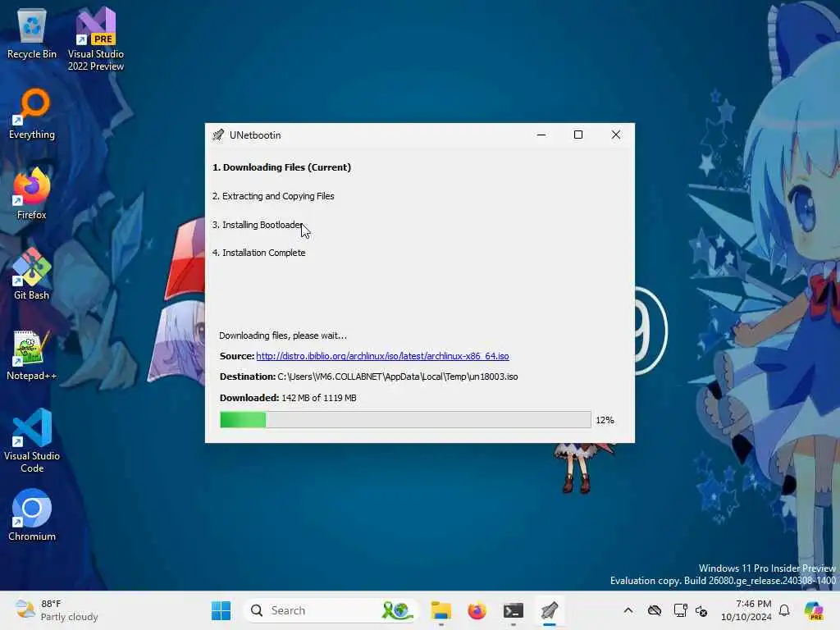Click the Destination path un18003.iso
Screen dimensions: 840x630
coord(398,377)
